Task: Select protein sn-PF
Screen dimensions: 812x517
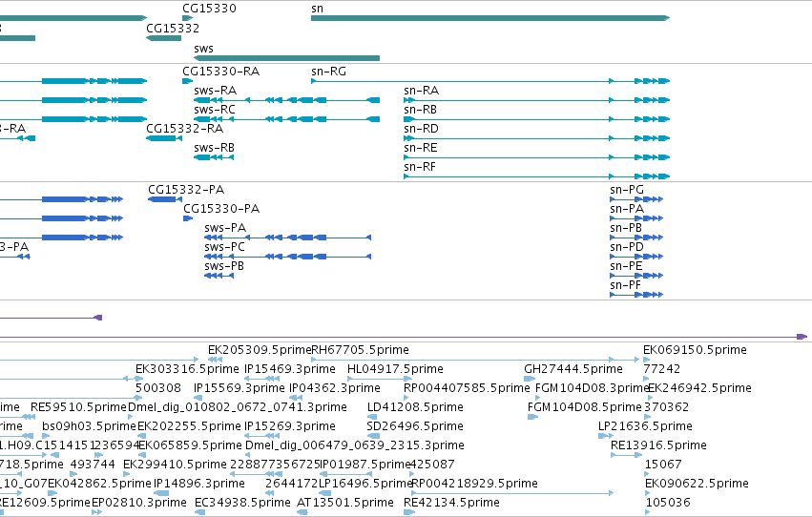Action: pyautogui.click(x=636, y=295)
